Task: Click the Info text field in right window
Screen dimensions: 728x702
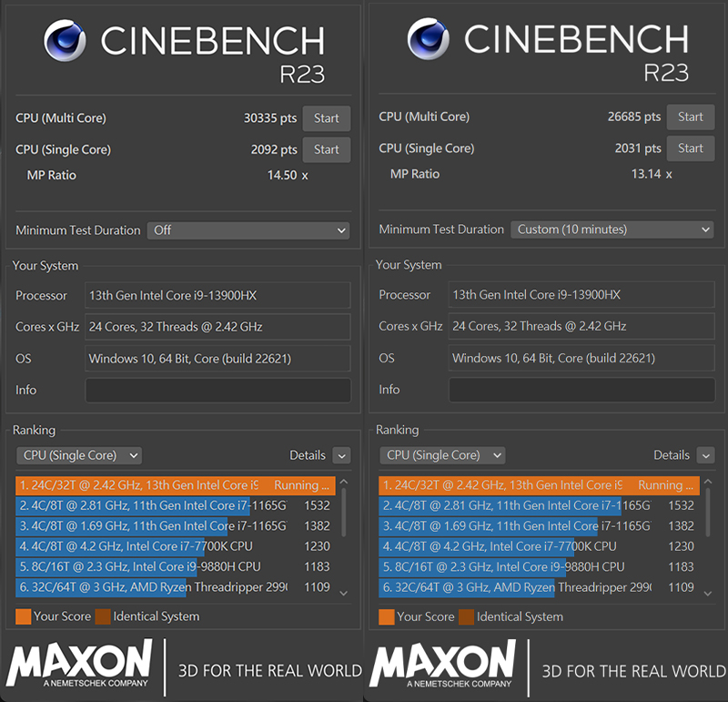Action: (x=581, y=390)
